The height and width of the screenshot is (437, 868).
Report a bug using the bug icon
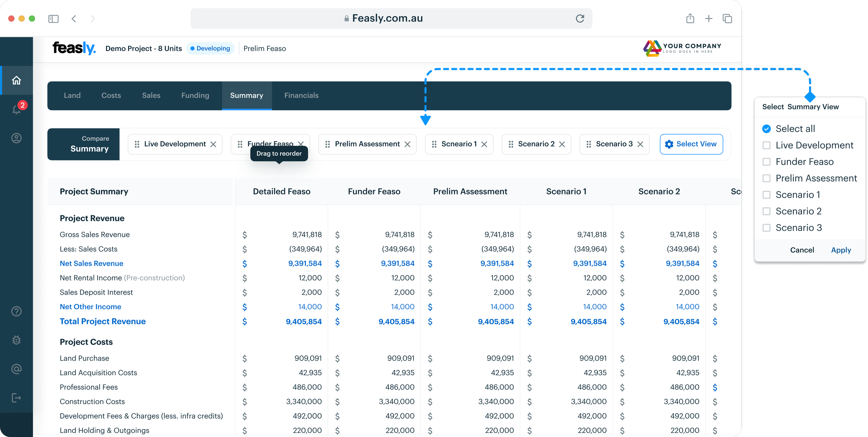pos(16,340)
